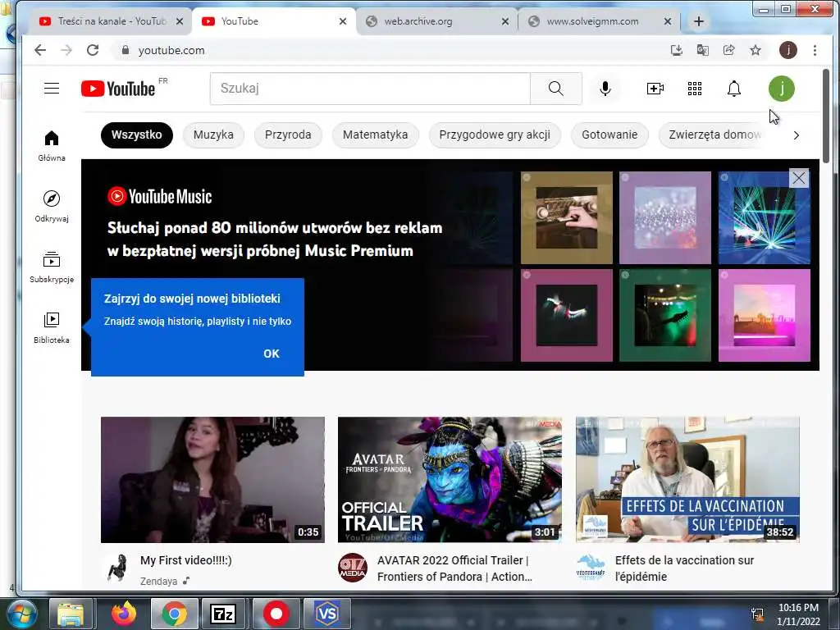Open the YouTube hamburger guide menu
Viewport: 840px width, 630px height.
tap(52, 89)
